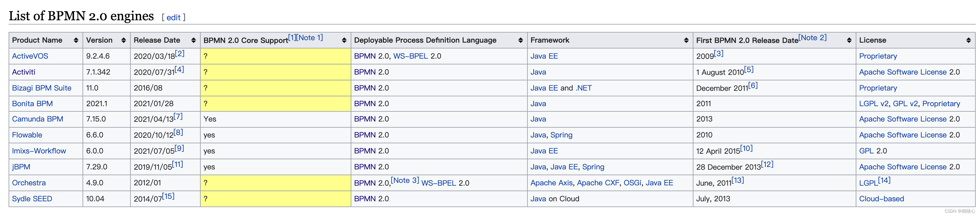Open the Activiti product link

24,72
